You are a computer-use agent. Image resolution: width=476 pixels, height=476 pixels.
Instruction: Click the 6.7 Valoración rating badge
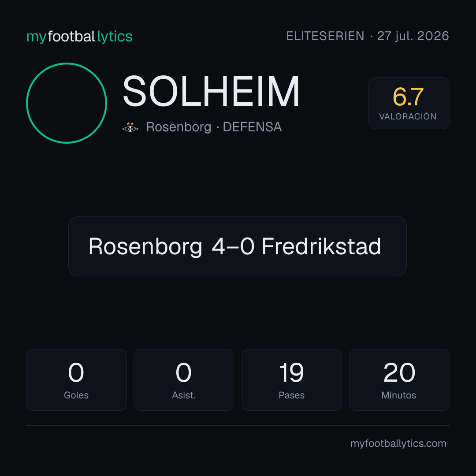tap(409, 103)
